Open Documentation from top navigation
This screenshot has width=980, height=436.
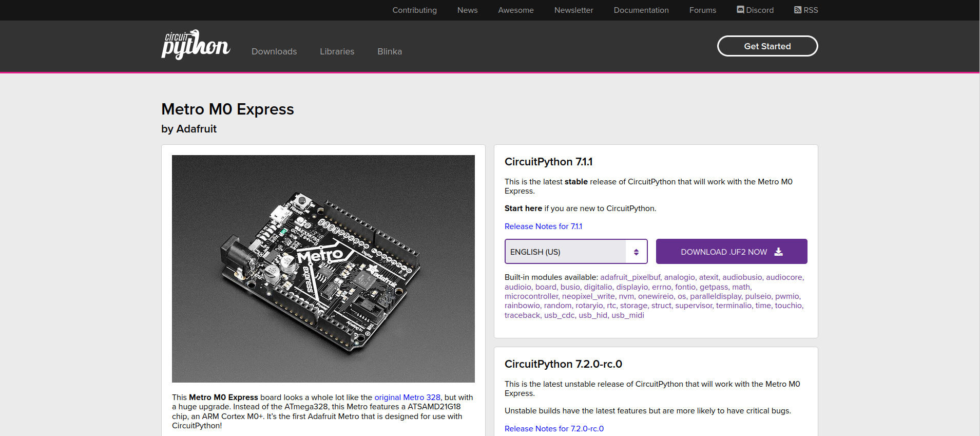[x=641, y=10]
